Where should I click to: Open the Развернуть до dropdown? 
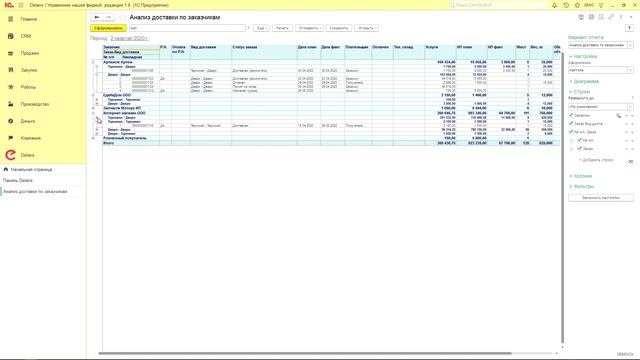click(631, 107)
